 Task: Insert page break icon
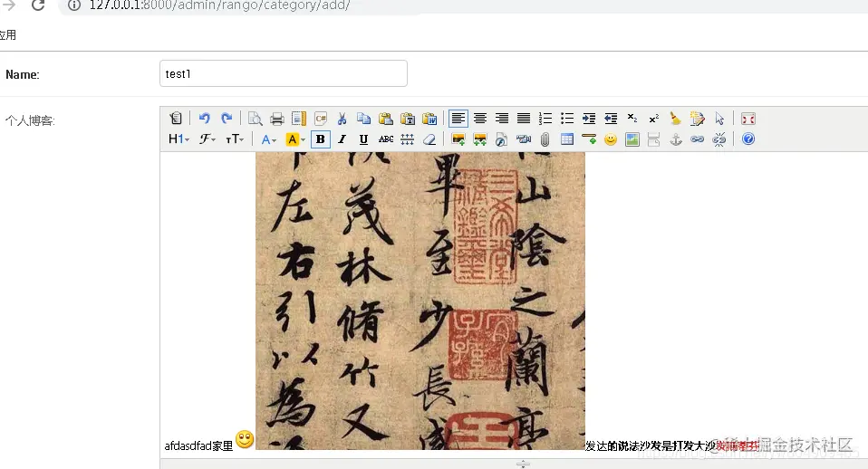[x=654, y=139]
